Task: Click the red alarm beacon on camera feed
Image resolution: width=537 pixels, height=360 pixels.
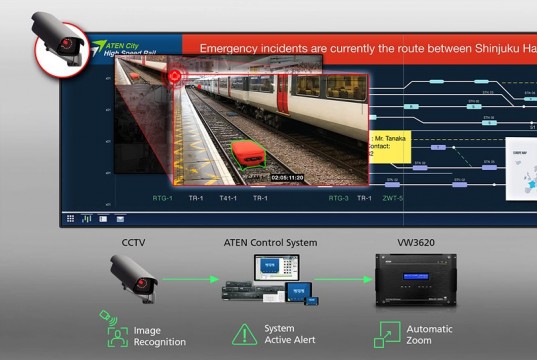Action: click(x=175, y=76)
